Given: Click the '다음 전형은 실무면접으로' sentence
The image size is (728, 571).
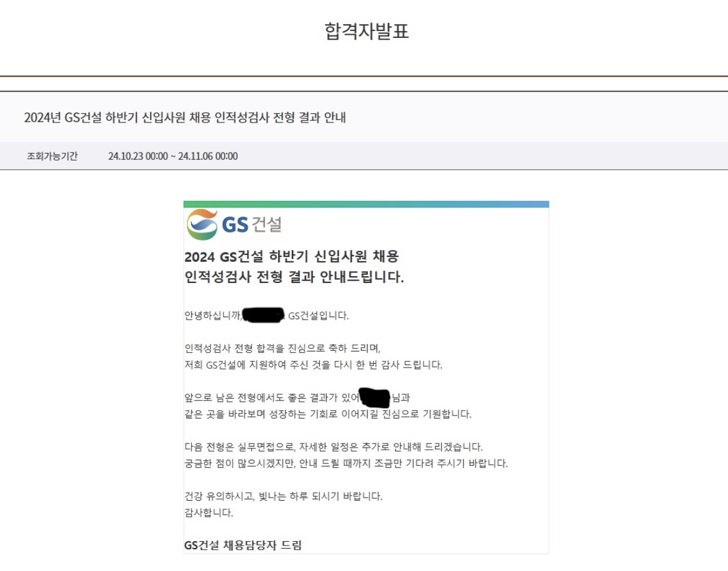Looking at the screenshot, I should click(333, 447).
